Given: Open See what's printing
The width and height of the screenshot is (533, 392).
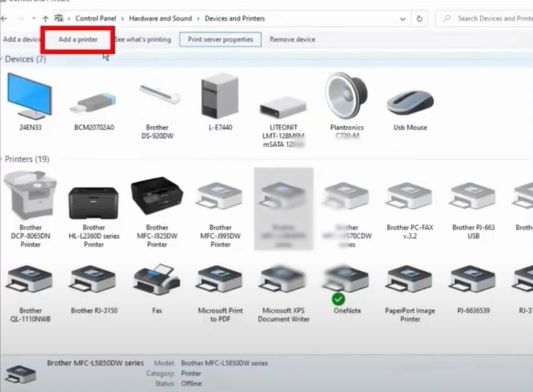Looking at the screenshot, I should 143,39.
